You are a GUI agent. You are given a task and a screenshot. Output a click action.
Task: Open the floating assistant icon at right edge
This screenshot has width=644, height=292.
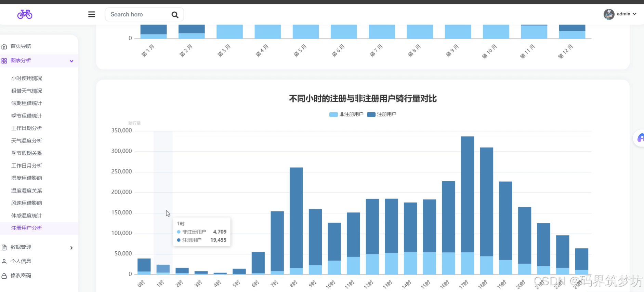tap(640, 138)
